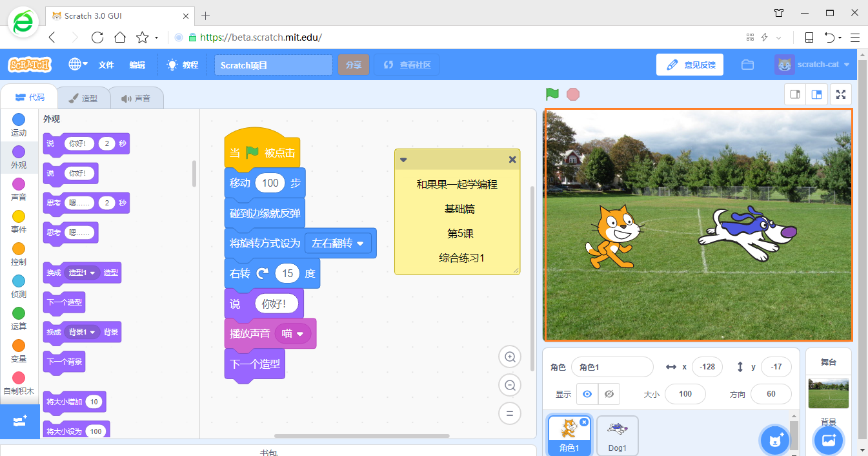This screenshot has width=868, height=456.
Task: Select the 事件 events category
Action: 19,222
